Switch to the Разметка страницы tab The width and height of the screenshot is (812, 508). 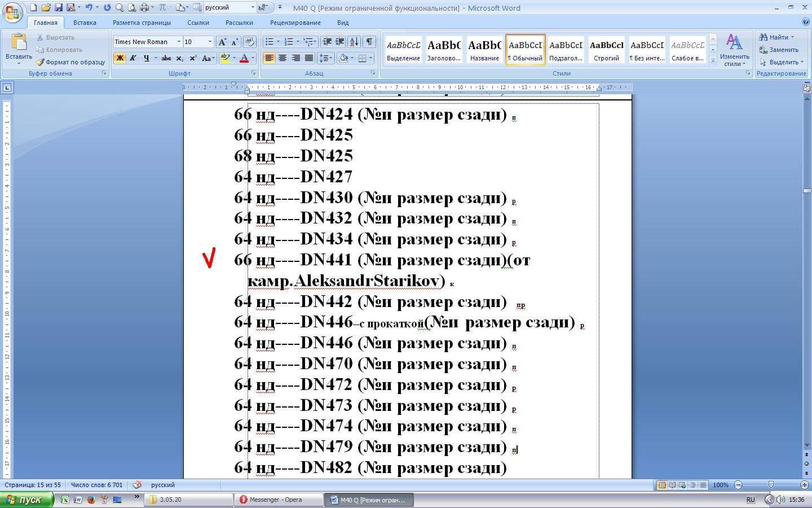coord(142,23)
